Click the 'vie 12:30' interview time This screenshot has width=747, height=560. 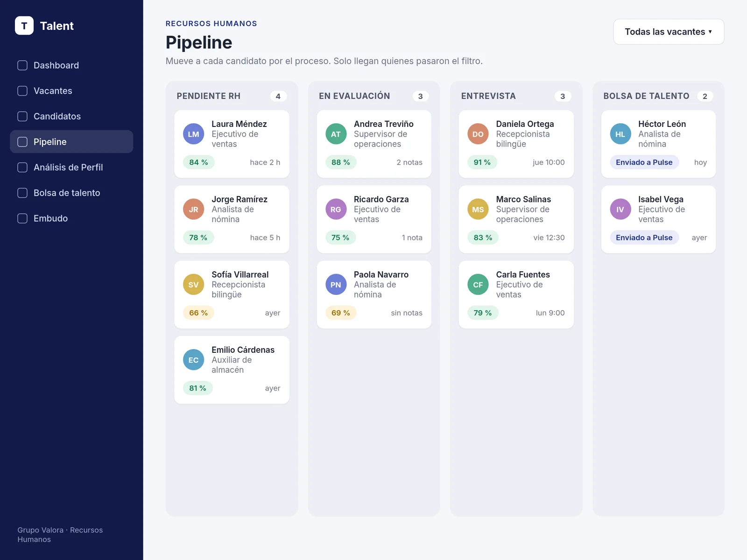549,238
